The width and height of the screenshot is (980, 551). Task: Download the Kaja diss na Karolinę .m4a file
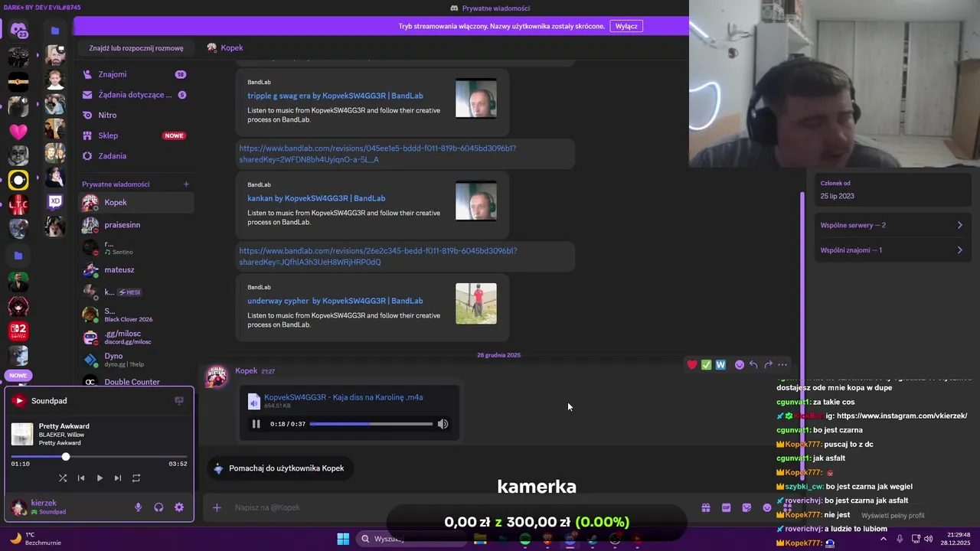[x=343, y=397]
